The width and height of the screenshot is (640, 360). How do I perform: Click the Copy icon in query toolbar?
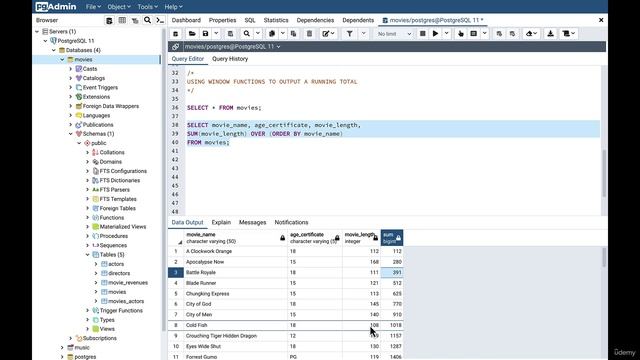272,34
